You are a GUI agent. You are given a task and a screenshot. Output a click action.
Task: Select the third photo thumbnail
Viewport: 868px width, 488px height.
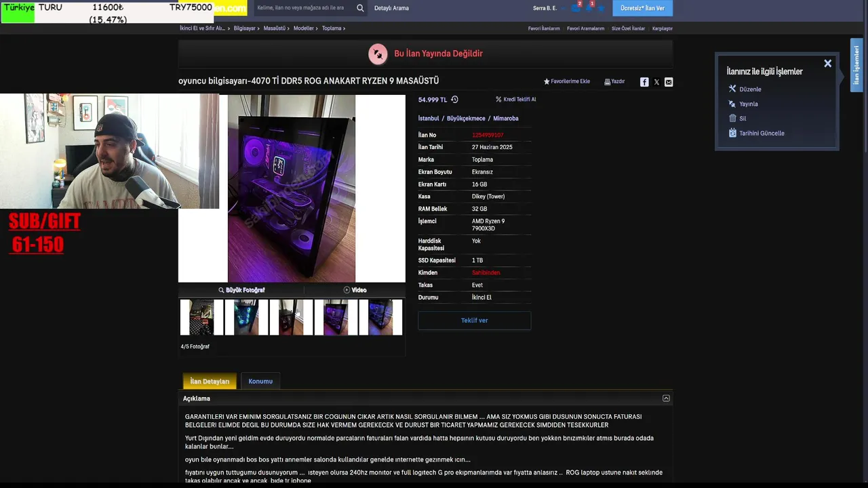point(291,317)
